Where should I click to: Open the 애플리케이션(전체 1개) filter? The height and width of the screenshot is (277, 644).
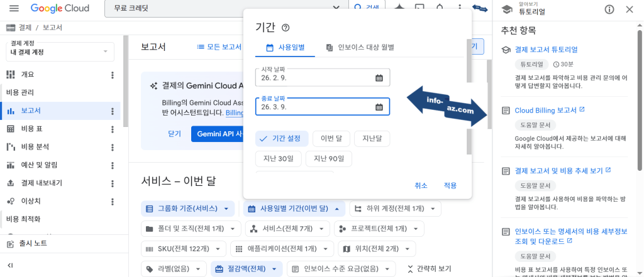(x=282, y=249)
